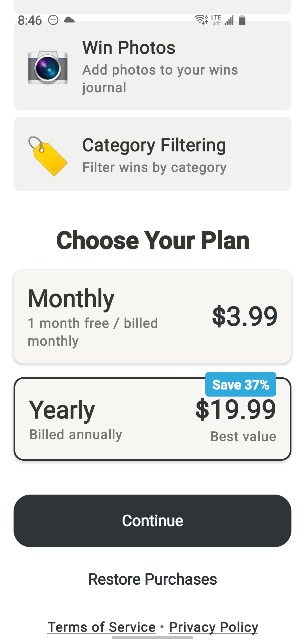Open the Privacy Policy link
The image size is (305, 644).
pos(213,627)
